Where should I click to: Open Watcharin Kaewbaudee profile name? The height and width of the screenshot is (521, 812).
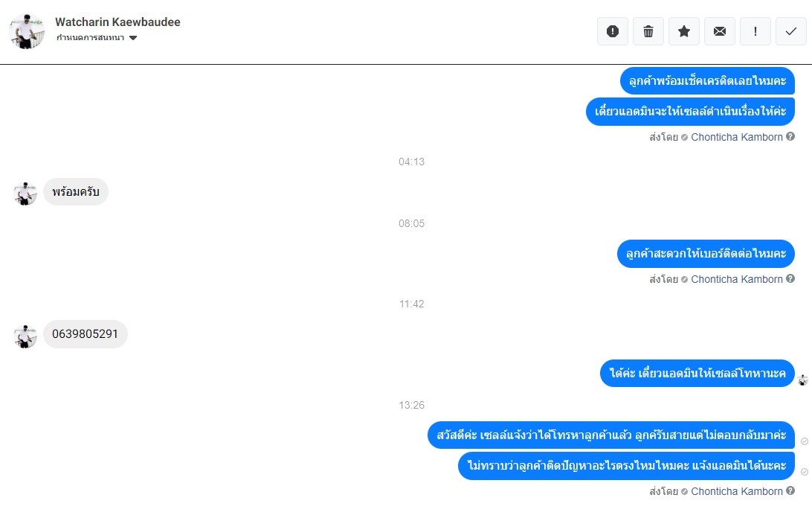[x=117, y=22]
